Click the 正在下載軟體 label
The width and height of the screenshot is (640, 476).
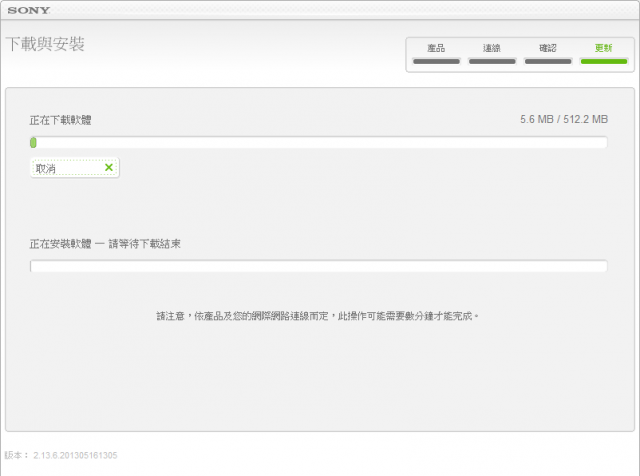(60, 120)
